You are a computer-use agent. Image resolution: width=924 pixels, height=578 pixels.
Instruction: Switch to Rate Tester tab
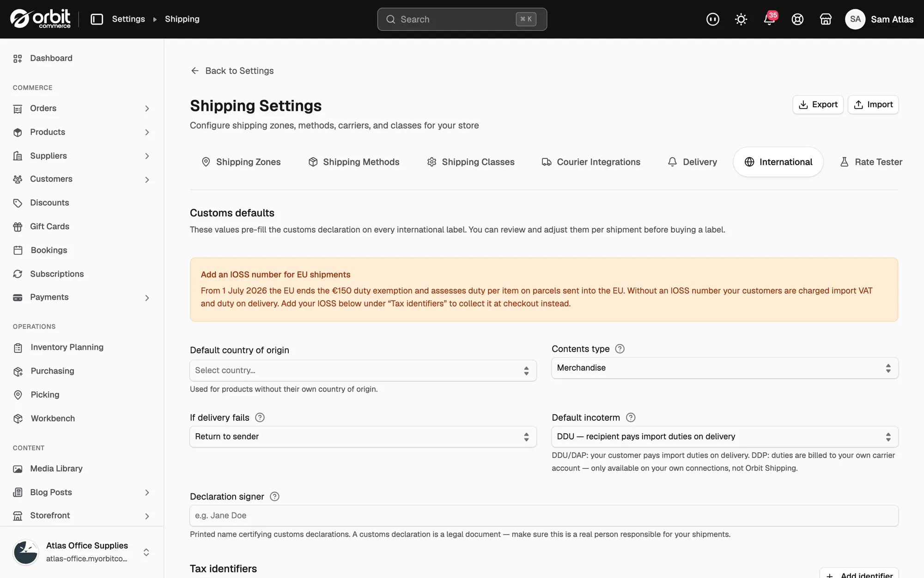tap(871, 162)
